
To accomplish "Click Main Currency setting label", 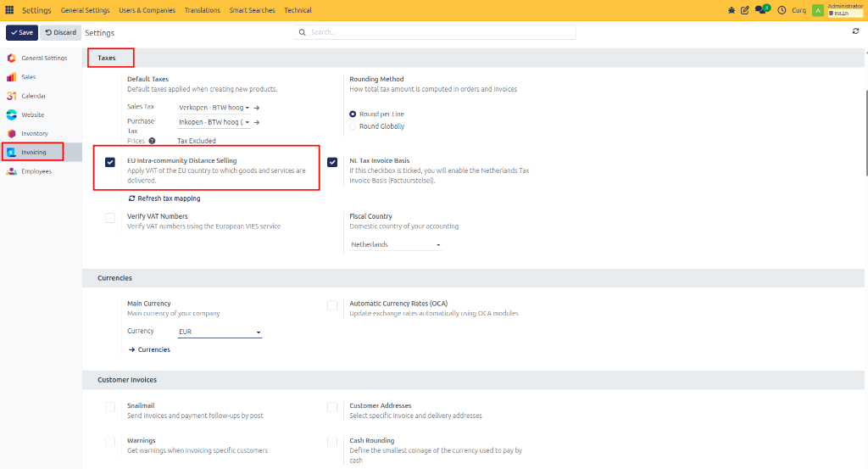I will [149, 304].
